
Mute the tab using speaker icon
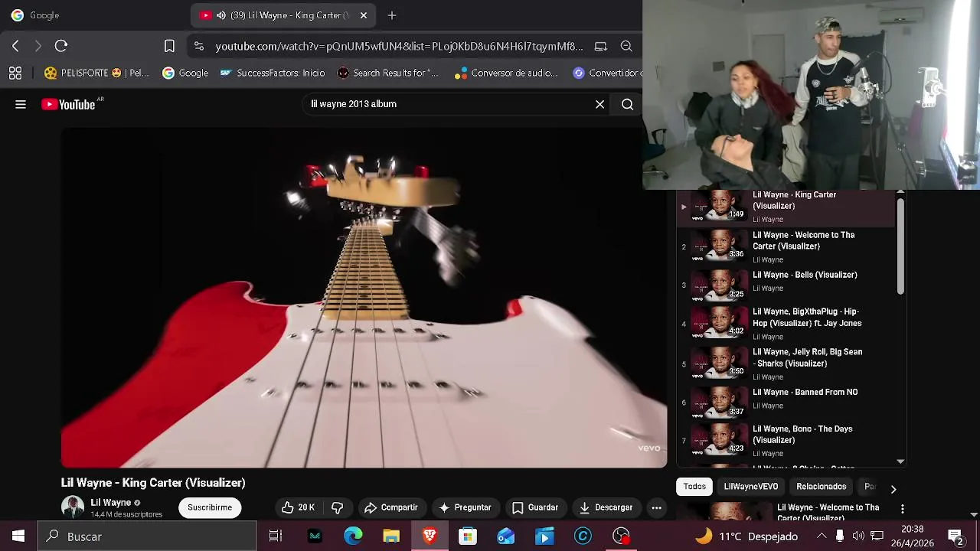[x=221, y=15]
